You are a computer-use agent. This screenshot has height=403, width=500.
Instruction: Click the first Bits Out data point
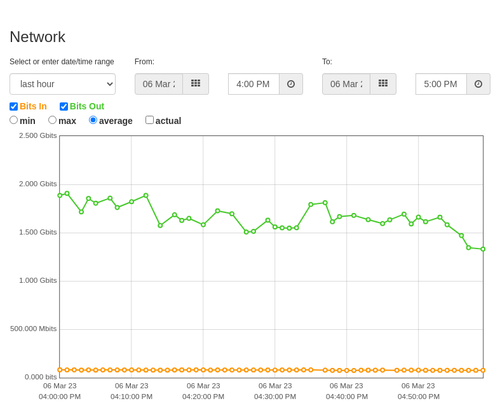pyautogui.click(x=60, y=195)
